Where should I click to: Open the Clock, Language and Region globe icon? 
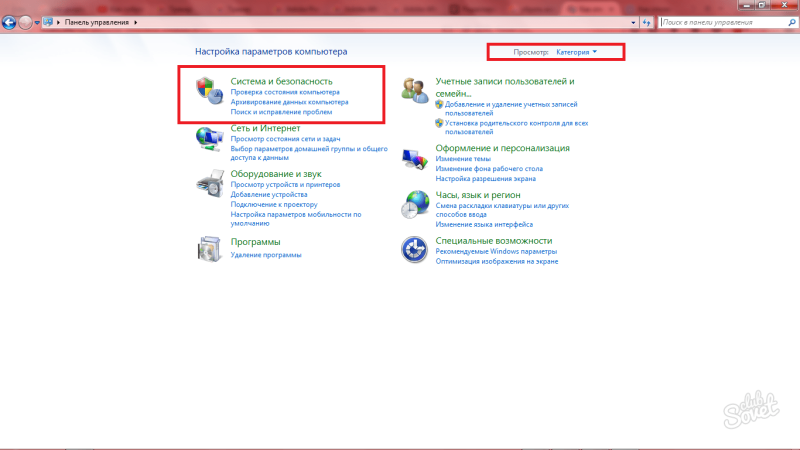point(415,204)
